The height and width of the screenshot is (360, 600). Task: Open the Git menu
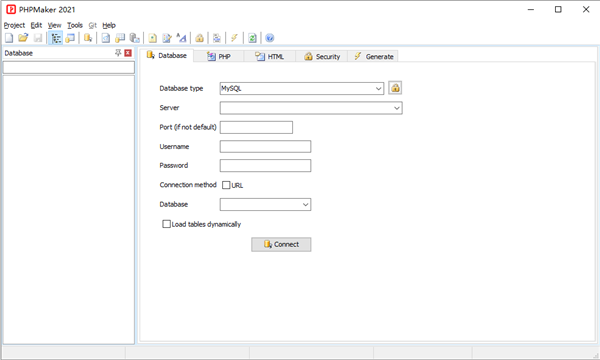(93, 25)
